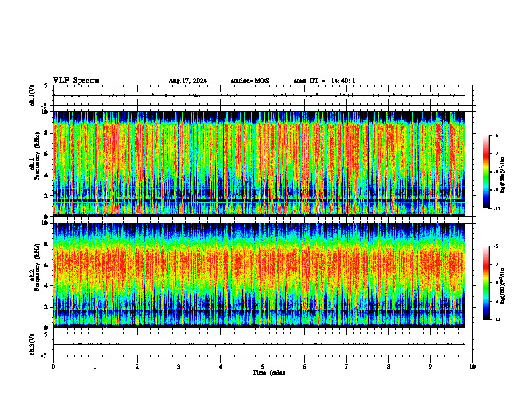
Task: Click the "-6" label on ch.1 color bar
Action: click(x=496, y=135)
